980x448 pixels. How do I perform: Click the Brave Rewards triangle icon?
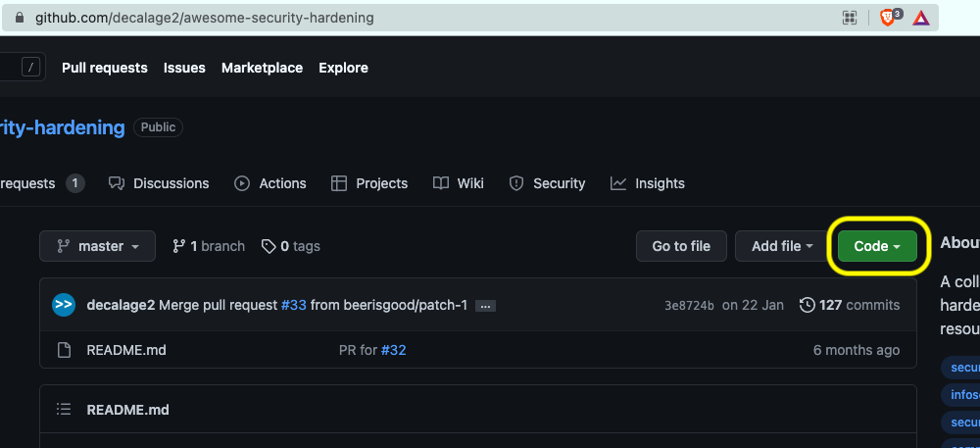pos(920,18)
